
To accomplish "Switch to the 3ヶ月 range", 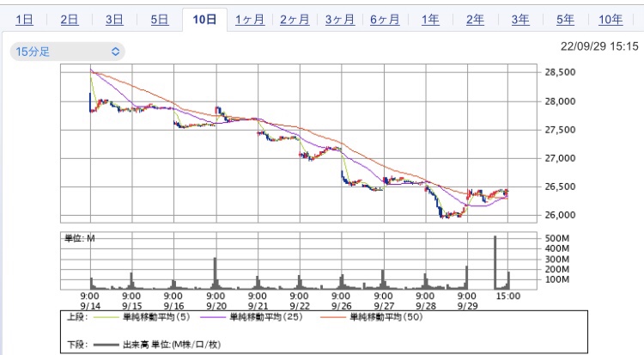I will (340, 19).
